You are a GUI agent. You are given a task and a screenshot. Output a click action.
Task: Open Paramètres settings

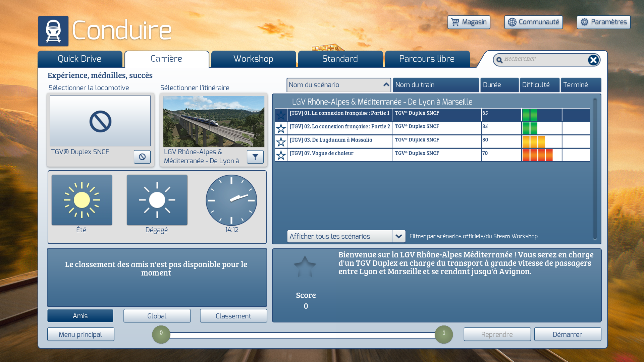tap(604, 22)
